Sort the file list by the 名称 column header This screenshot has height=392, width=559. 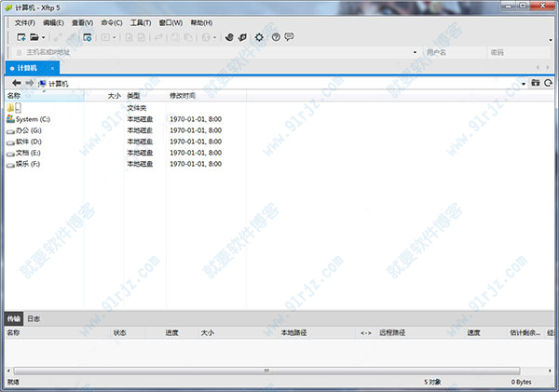click(13, 95)
